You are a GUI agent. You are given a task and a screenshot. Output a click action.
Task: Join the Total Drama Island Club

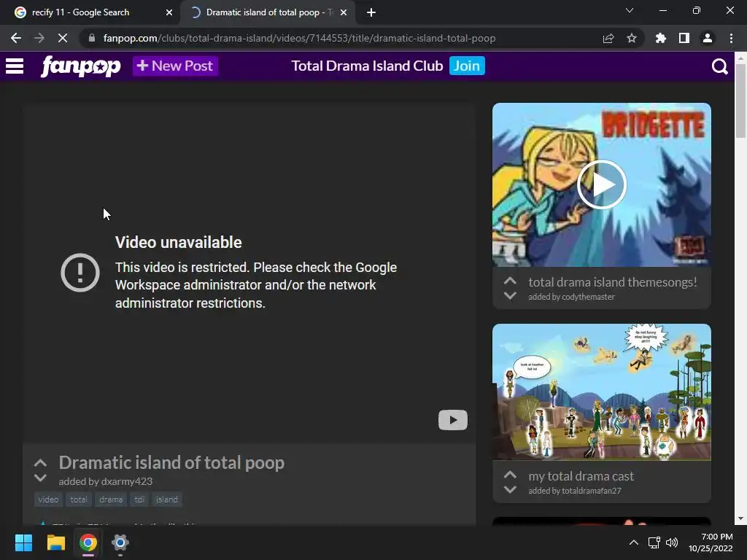pyautogui.click(x=467, y=66)
